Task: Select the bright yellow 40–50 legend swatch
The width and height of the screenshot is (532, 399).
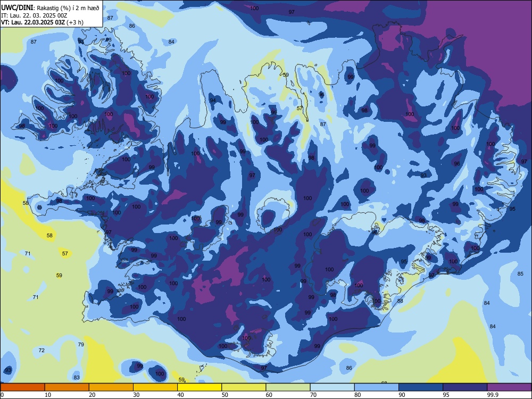Action: [199, 387]
